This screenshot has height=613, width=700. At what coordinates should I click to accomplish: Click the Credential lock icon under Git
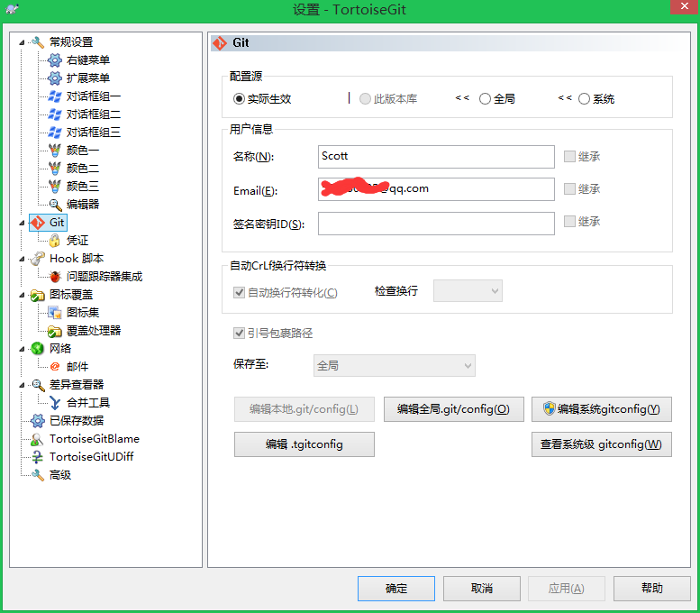(55, 241)
